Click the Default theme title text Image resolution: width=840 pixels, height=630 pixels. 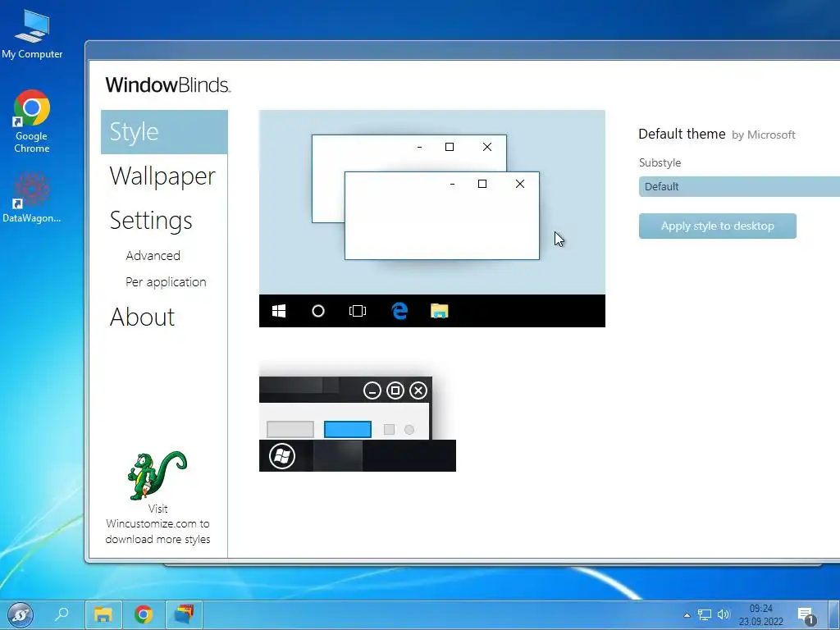coord(682,134)
